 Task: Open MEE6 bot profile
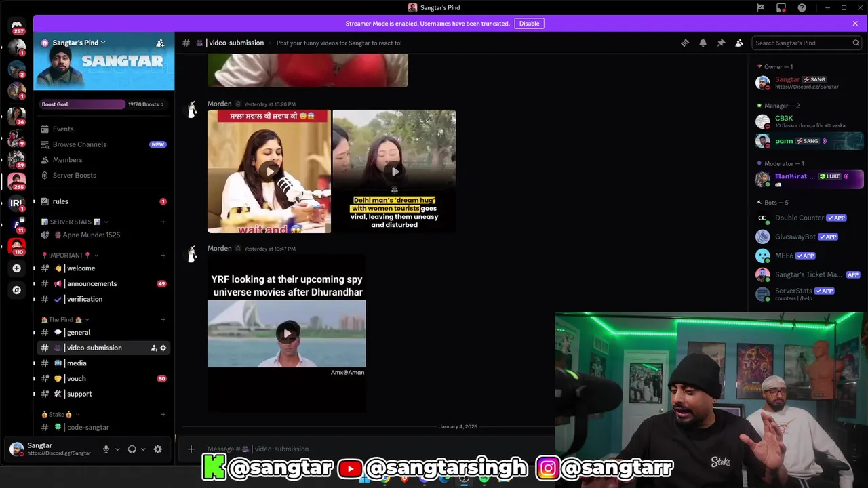(808, 256)
